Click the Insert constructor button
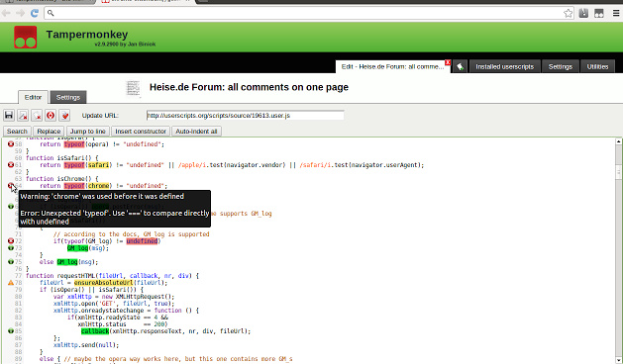The width and height of the screenshot is (623, 364). tap(141, 132)
